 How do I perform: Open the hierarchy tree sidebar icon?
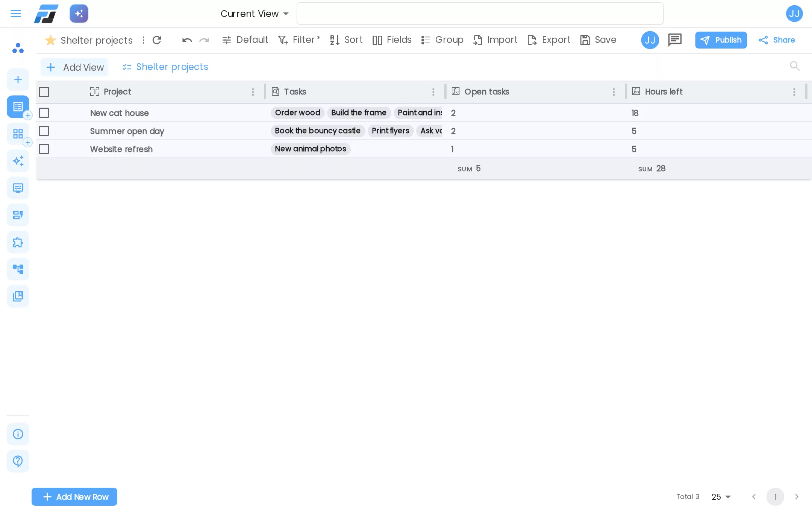[x=18, y=269]
